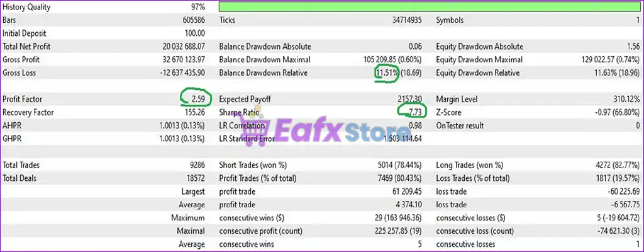Click Largest loss trade value -60 225.69
The image size is (644, 252).
point(624,192)
